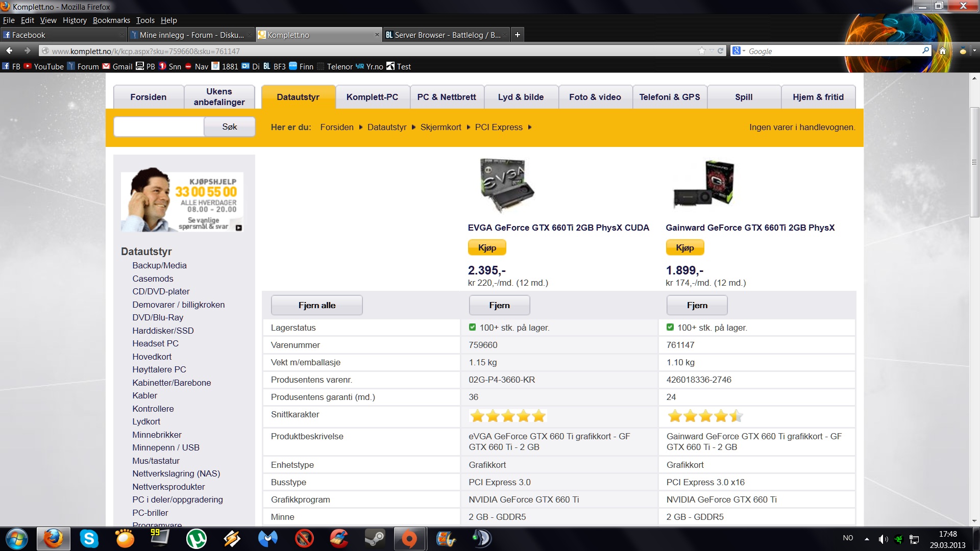Viewport: 980px width, 551px height.
Task: Open the Skjermkort breadcrumb link
Action: point(440,127)
